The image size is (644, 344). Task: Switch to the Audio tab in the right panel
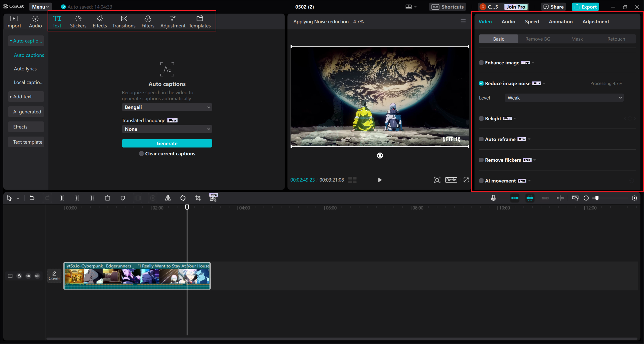tap(508, 21)
